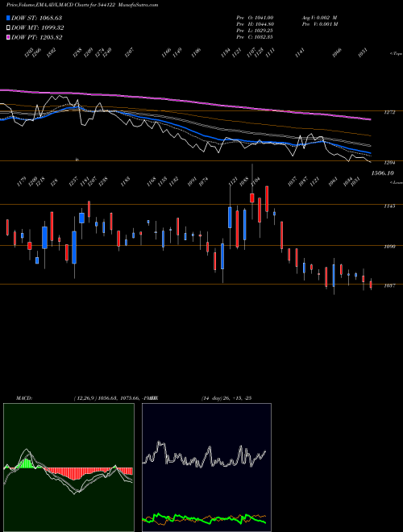Click the 'Pre O: 1041.00' open value
This screenshot has width=403, height=532.
pos(255,18)
